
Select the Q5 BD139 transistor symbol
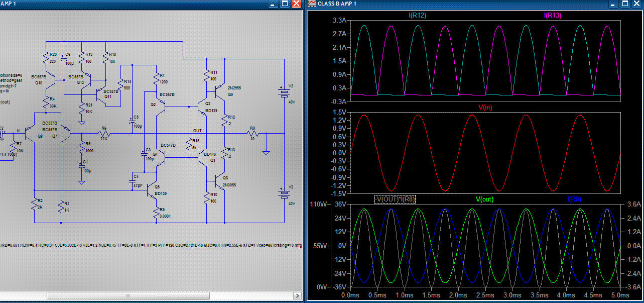pyautogui.click(x=151, y=190)
